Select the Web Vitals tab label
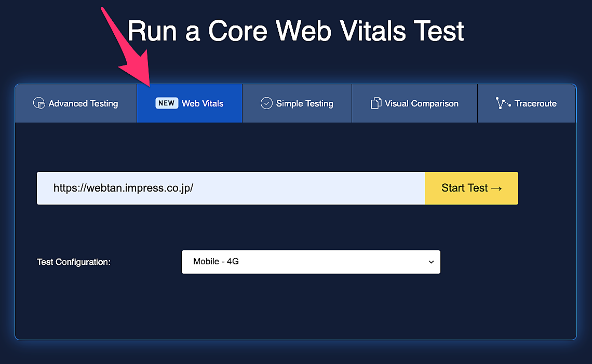 tap(203, 103)
